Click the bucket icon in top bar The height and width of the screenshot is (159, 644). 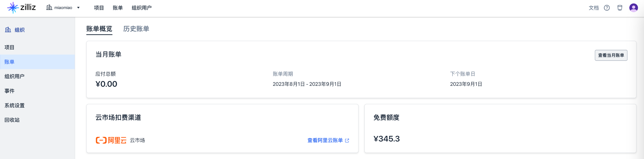point(620,8)
